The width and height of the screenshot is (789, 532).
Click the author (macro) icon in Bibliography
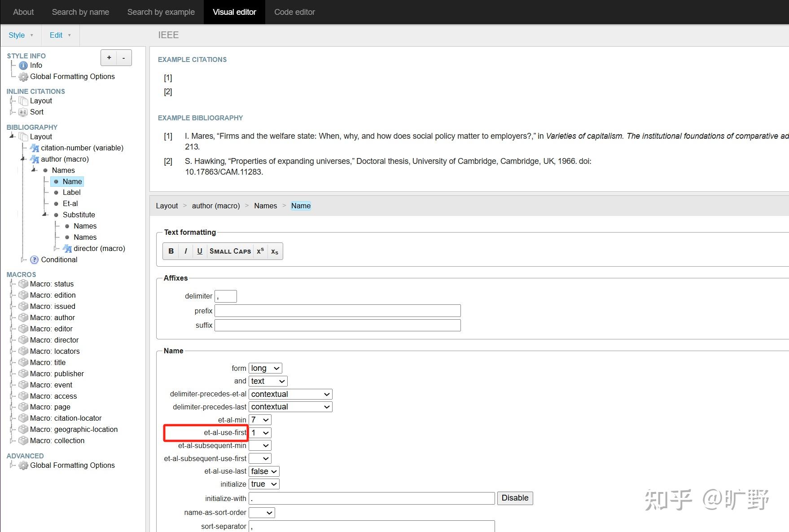(35, 159)
